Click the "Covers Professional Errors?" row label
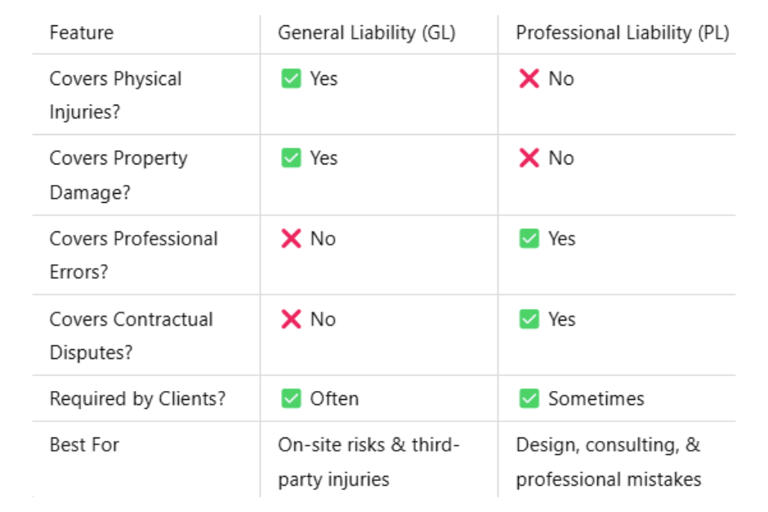 point(133,255)
